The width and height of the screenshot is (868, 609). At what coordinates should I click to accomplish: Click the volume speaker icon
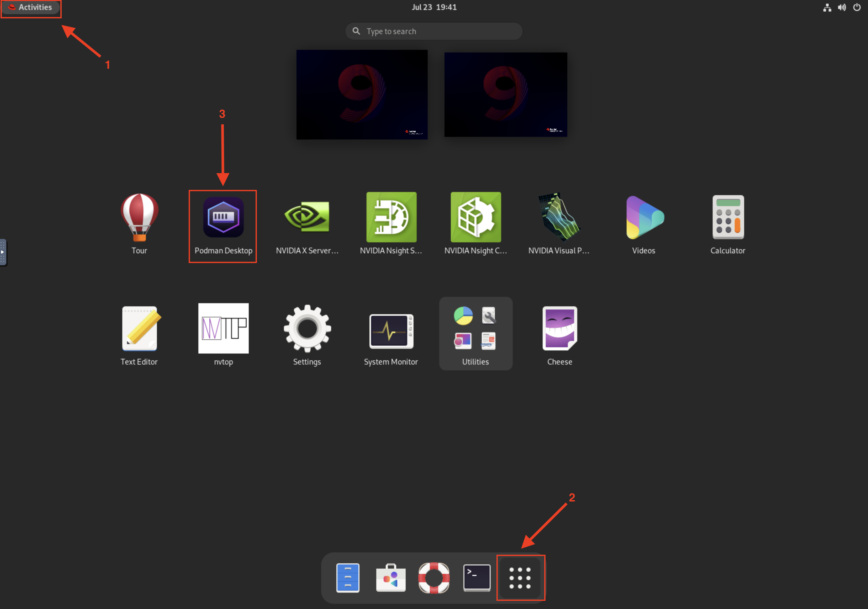tap(842, 7)
